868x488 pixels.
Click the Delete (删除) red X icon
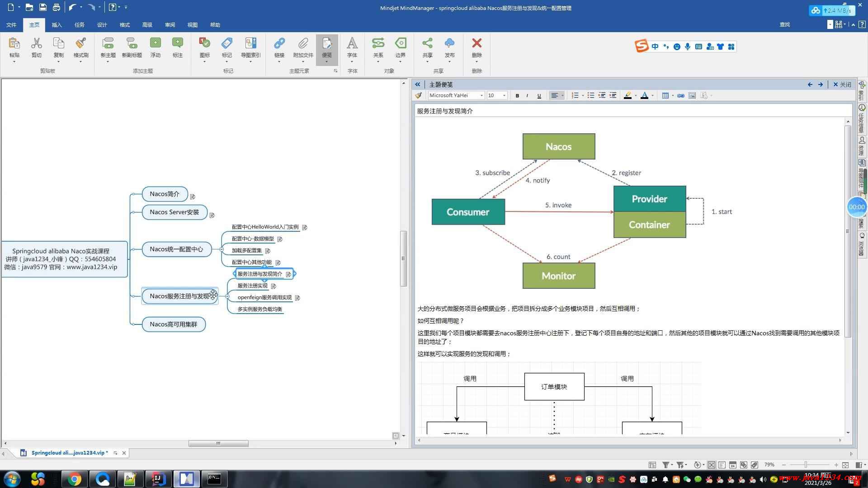pyautogui.click(x=477, y=44)
